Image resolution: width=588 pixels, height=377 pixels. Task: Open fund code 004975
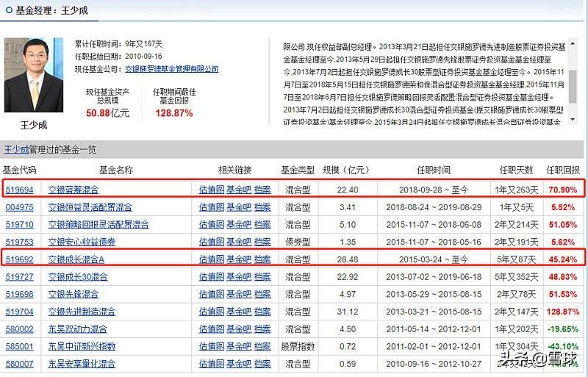pyautogui.click(x=20, y=207)
